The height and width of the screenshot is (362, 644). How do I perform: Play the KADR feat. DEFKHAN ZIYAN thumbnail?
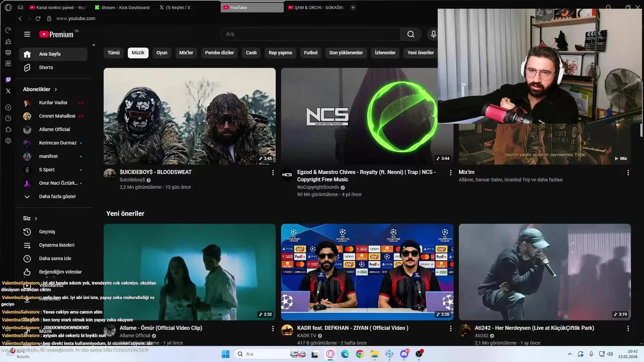pos(367,272)
